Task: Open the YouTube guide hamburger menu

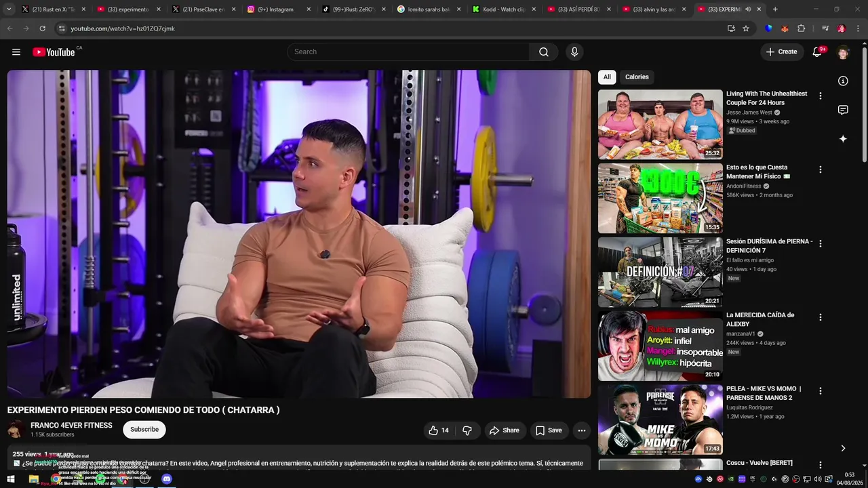Action: [16, 52]
